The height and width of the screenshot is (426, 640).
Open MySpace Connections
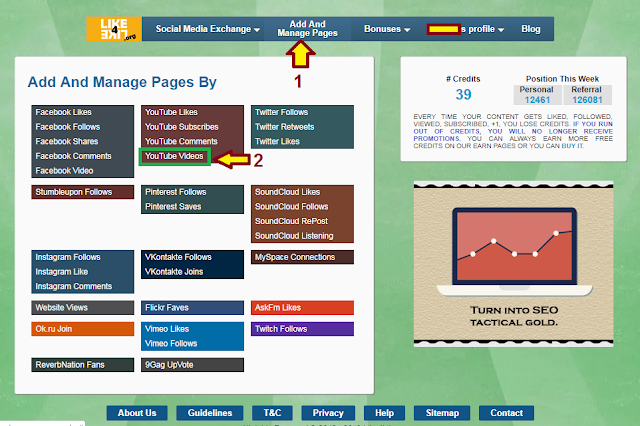click(302, 257)
